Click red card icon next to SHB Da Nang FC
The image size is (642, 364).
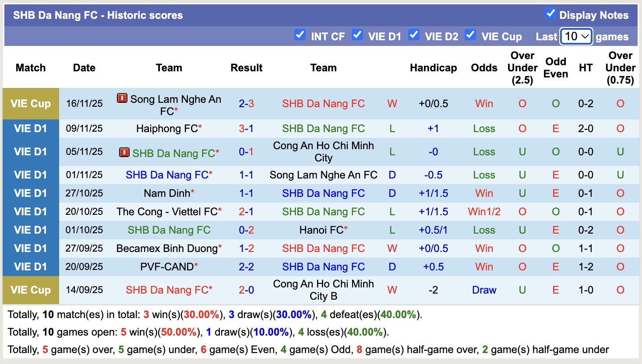coord(125,153)
